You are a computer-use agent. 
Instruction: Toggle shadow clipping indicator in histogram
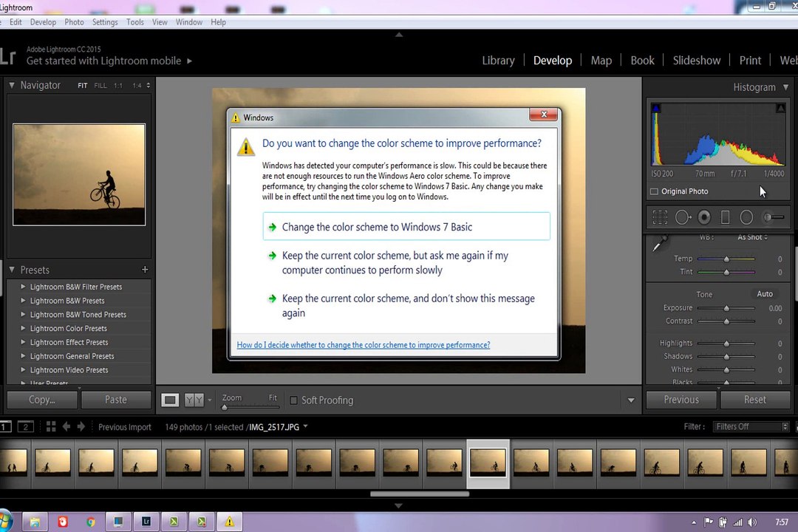(656, 108)
